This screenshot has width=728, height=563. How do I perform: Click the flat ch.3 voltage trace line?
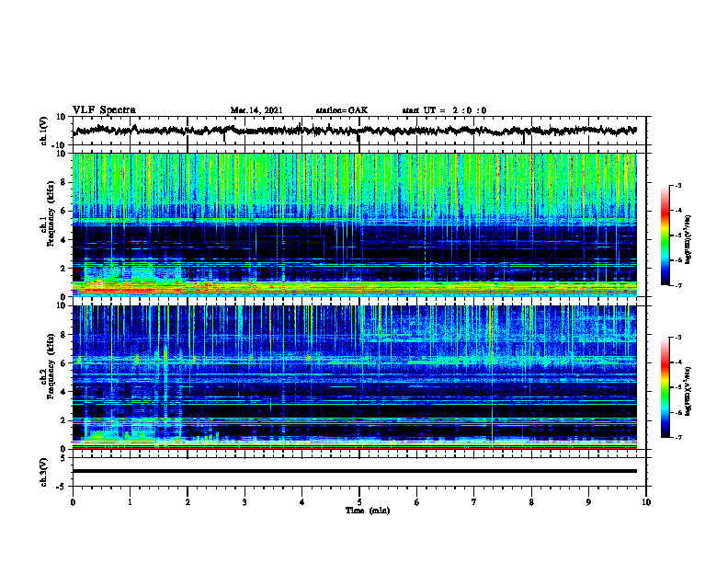tap(354, 471)
